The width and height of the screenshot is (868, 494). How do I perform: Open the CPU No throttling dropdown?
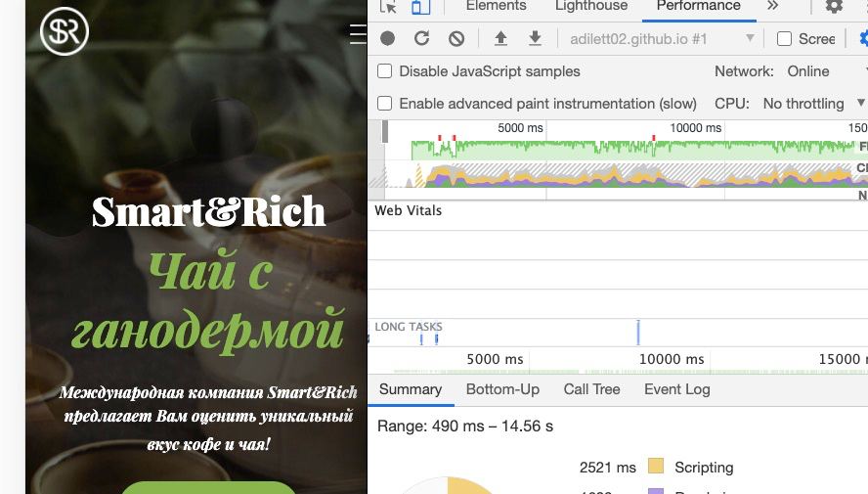click(x=813, y=104)
